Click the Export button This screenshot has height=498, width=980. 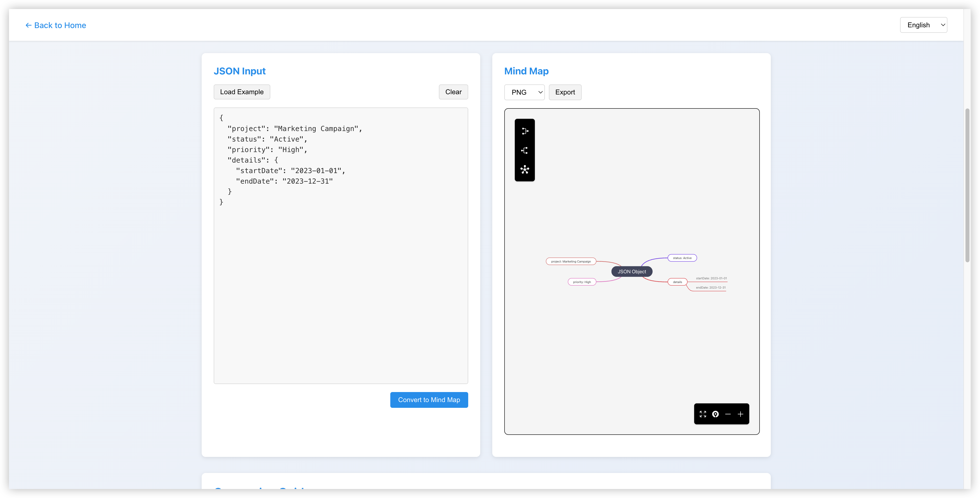click(565, 92)
